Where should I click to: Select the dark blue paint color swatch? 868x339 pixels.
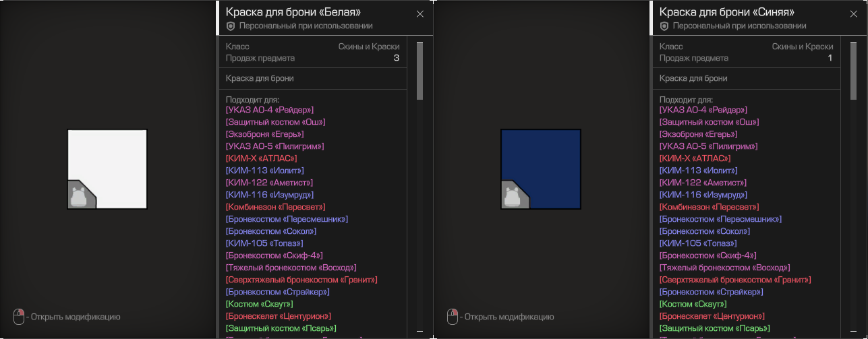tap(541, 169)
